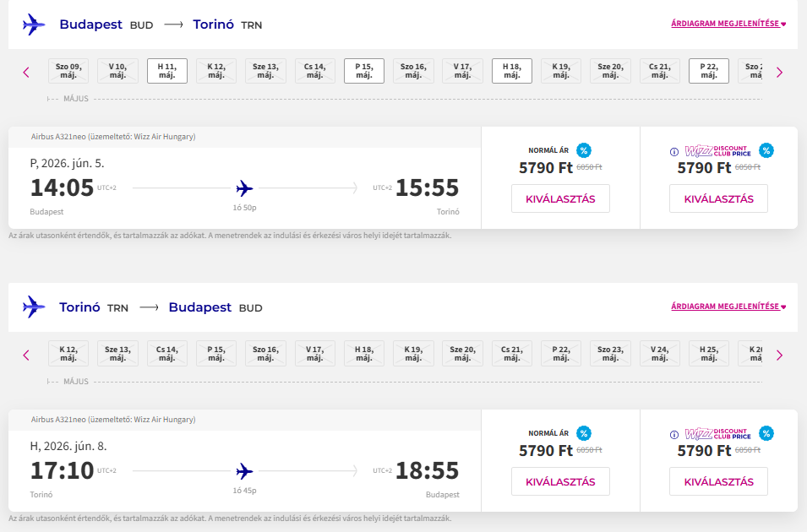Expand Árdiagram megjelenítése for Torinó–Budapest
The height and width of the screenshot is (532, 807).
728,307
